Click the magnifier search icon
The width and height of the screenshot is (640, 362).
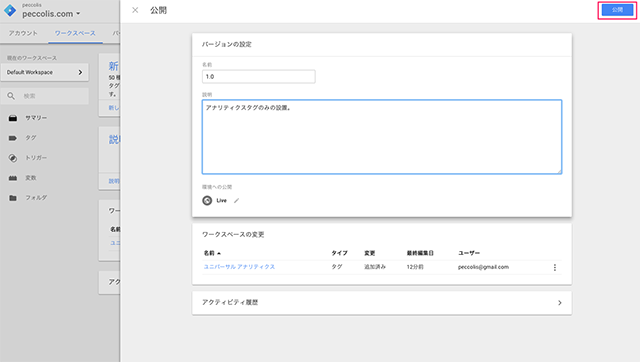tap(11, 96)
